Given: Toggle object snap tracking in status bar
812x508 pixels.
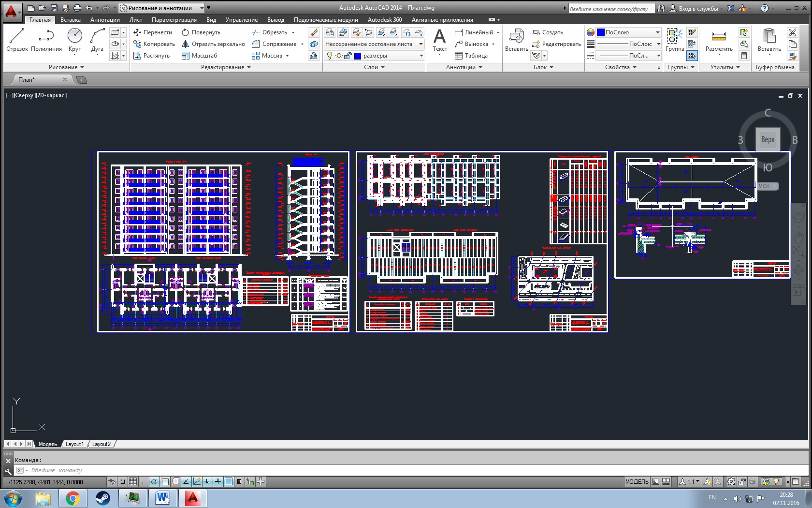Looking at the screenshot, I should [x=186, y=481].
